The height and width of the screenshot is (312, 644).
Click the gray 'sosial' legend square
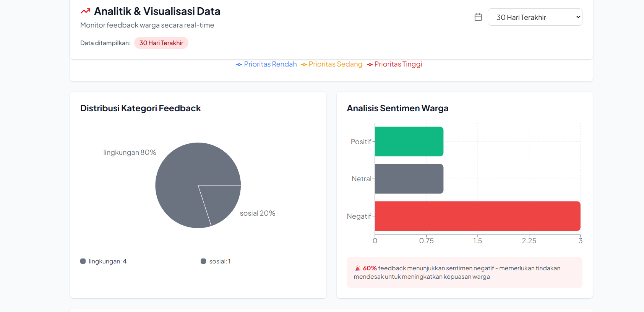click(203, 261)
